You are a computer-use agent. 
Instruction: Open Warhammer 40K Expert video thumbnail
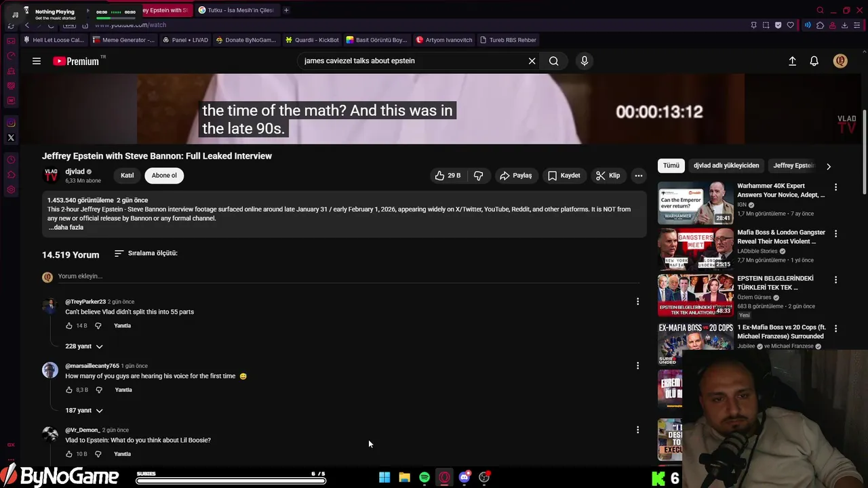coord(695,203)
